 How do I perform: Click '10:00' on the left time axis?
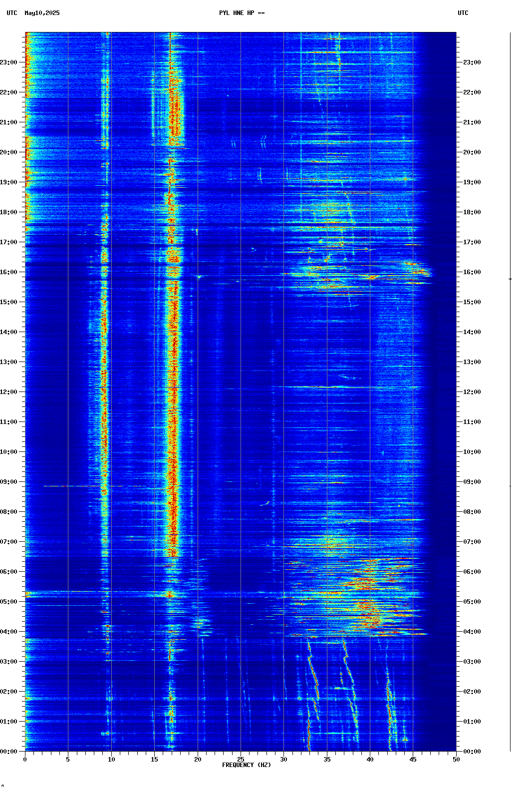pyautogui.click(x=8, y=452)
